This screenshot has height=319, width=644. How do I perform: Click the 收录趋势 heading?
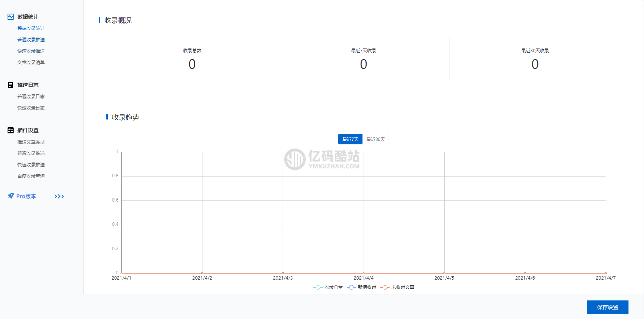point(126,117)
